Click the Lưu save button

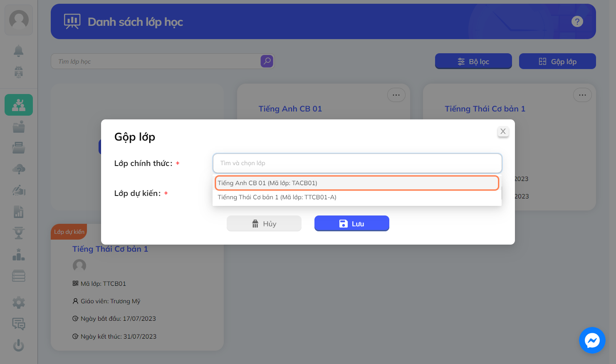coord(352,223)
